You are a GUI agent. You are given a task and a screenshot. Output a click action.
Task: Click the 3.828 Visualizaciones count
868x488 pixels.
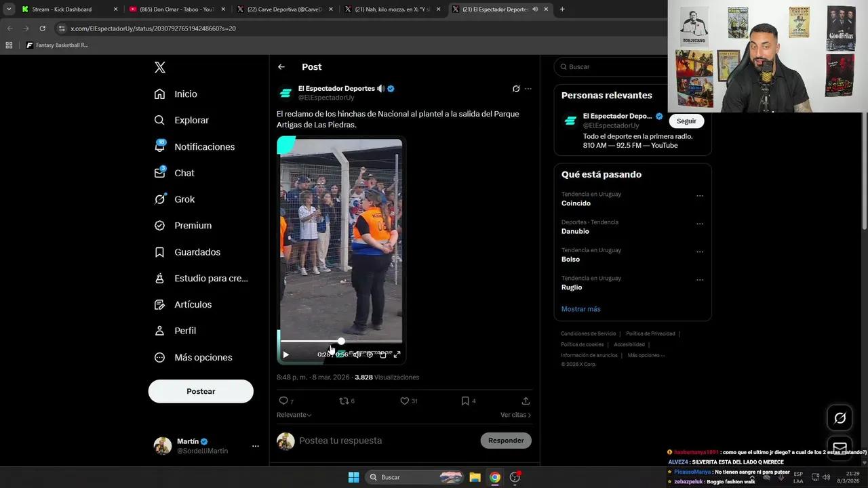click(x=387, y=378)
